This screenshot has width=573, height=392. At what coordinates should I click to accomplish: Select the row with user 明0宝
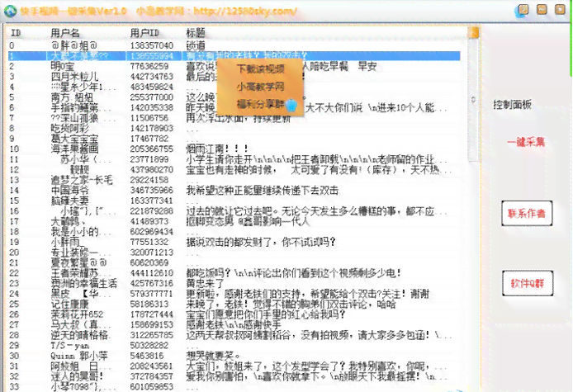tap(234, 67)
